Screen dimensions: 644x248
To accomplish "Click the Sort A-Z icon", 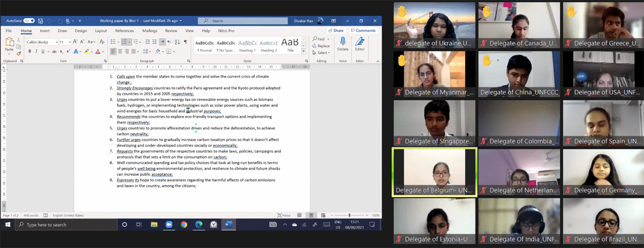I will click(x=177, y=42).
